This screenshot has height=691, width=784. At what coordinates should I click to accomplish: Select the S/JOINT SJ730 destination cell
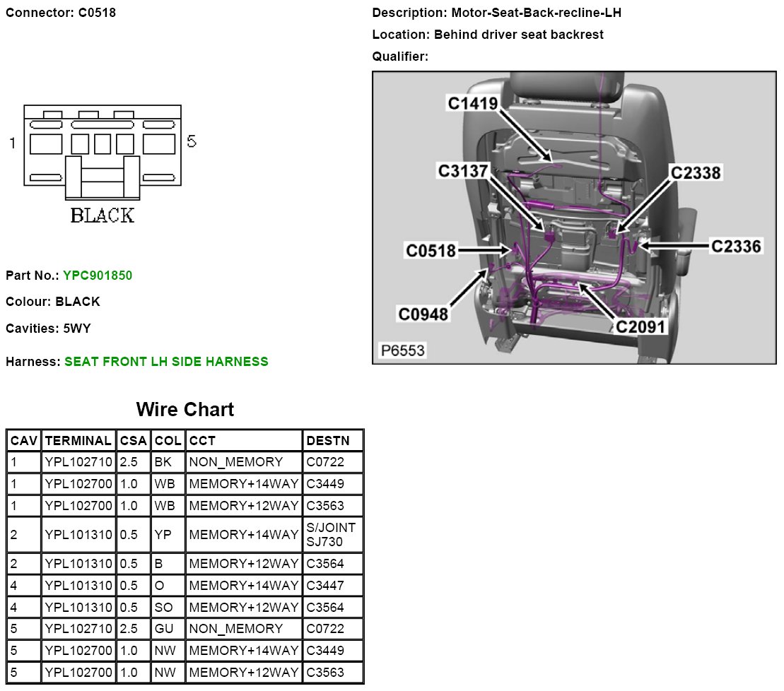tap(332, 535)
